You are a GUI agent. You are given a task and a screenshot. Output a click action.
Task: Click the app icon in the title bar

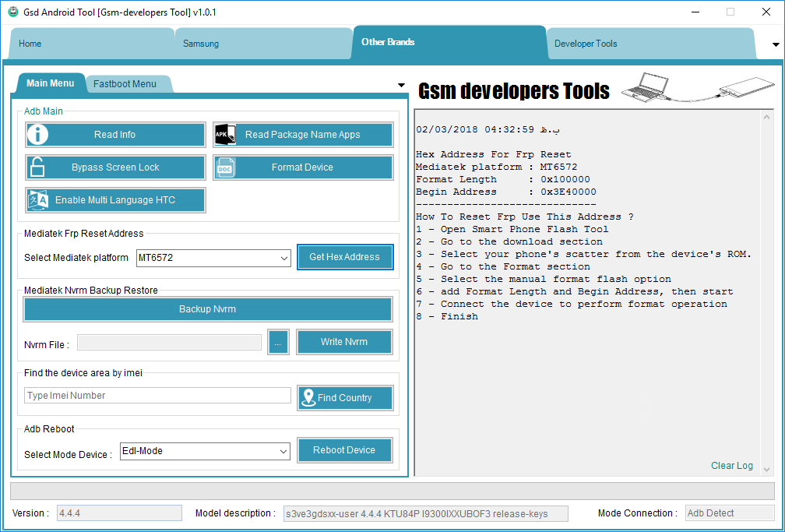point(13,12)
